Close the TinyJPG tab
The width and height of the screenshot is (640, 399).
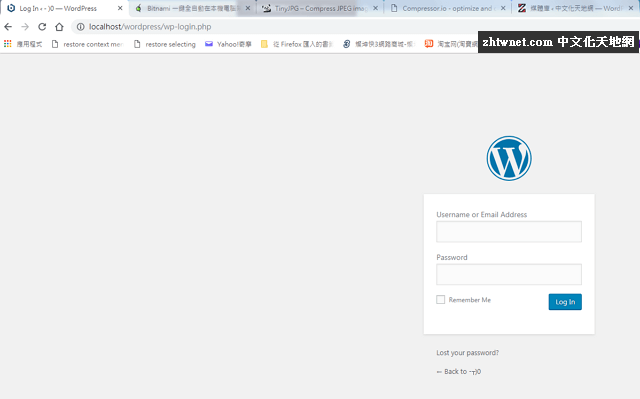376,8
